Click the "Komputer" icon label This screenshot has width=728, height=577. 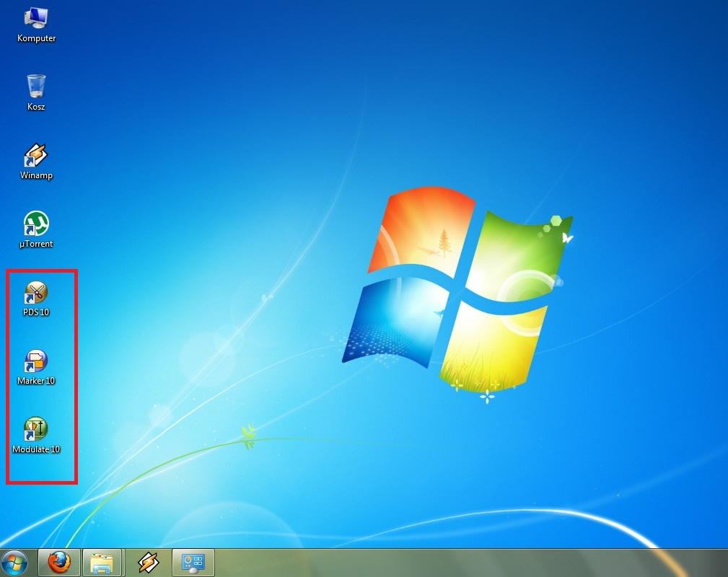pos(36,38)
